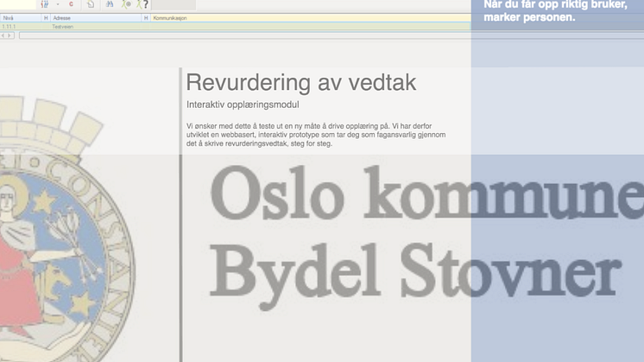Click the first red and blue toolbar icon
This screenshot has width=644, height=362.
coord(44,4)
